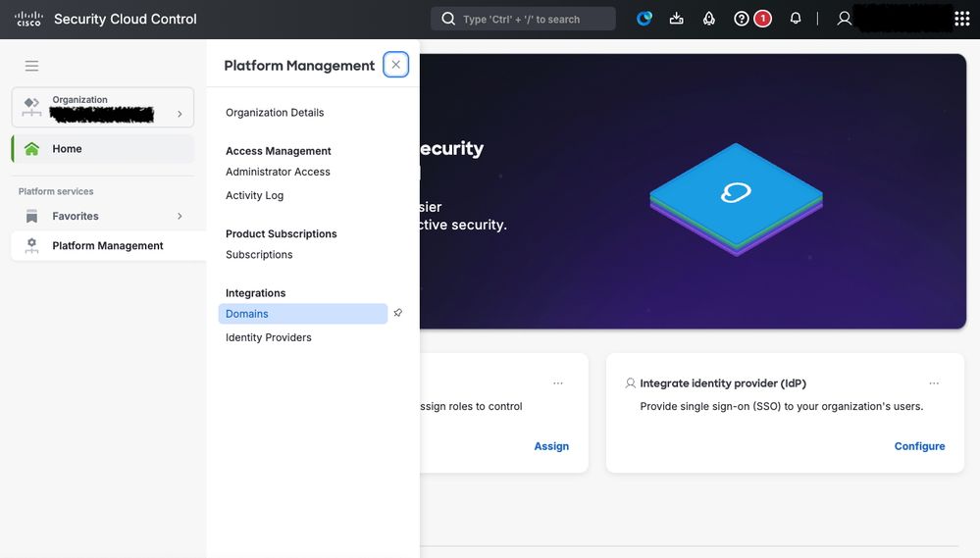Screen dimensions: 980x558
Task: Open the help question mark icon
Action: (742, 19)
